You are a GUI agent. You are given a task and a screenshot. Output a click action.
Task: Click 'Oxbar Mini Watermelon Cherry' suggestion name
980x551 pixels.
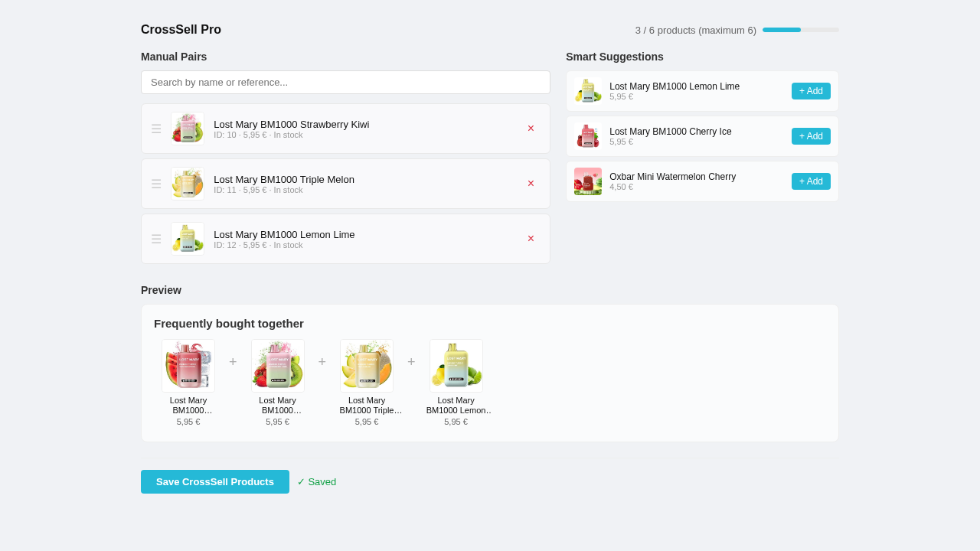tap(673, 177)
